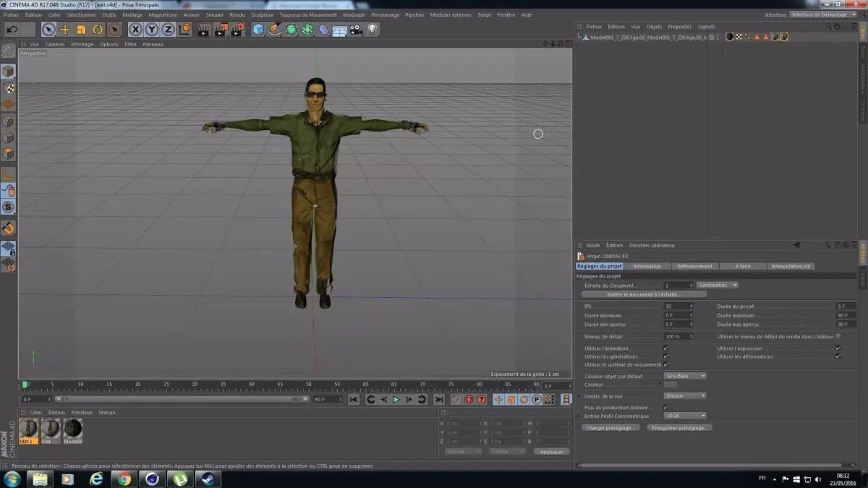
Task: Click the Charger préréglage button
Action: 611,428
